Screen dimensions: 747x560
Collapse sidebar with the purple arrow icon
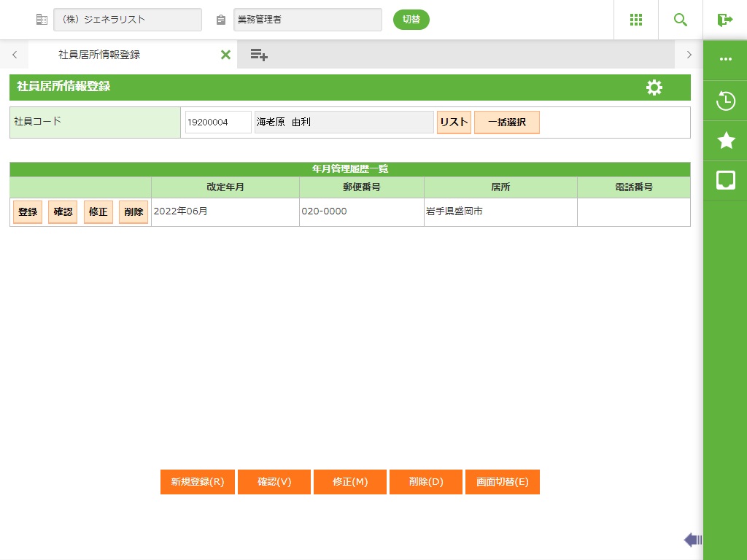[692, 540]
